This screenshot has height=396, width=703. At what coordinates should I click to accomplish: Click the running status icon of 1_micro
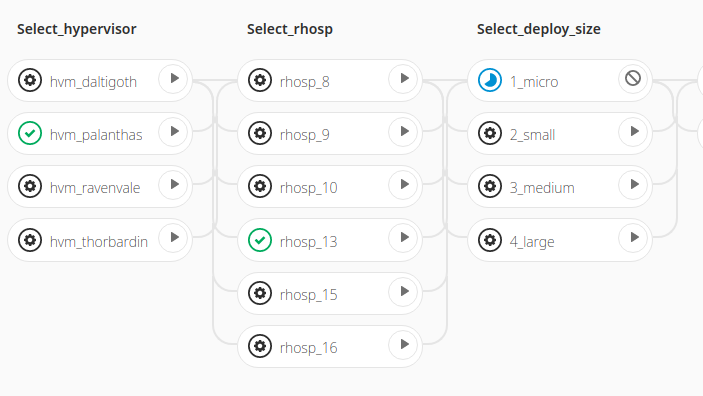tap(490, 80)
